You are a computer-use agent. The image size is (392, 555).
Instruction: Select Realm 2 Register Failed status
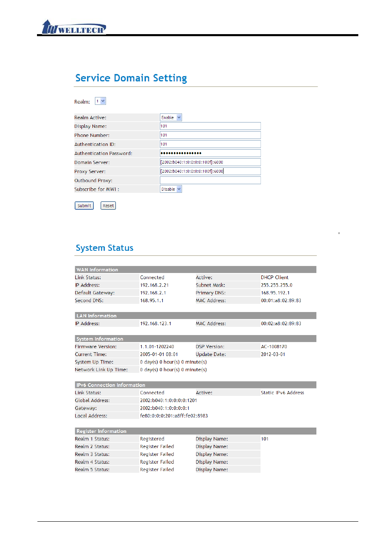[157, 446]
